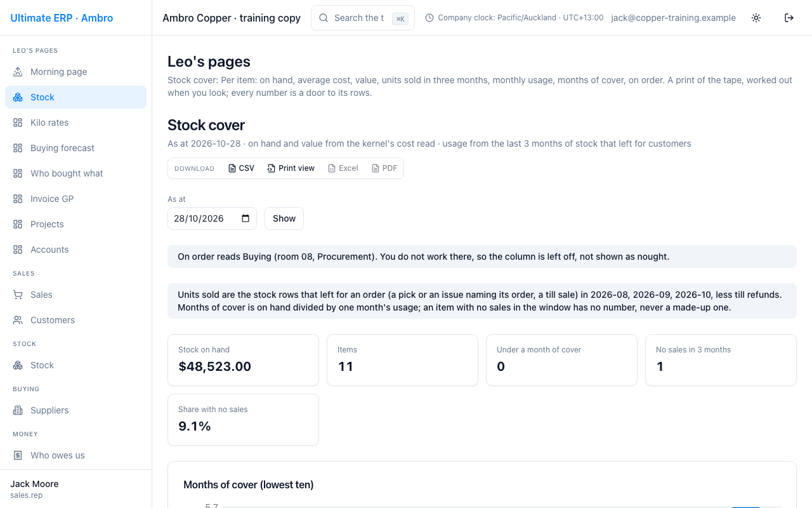812x508 pixels.
Task: Open the Print view
Action: click(x=291, y=168)
